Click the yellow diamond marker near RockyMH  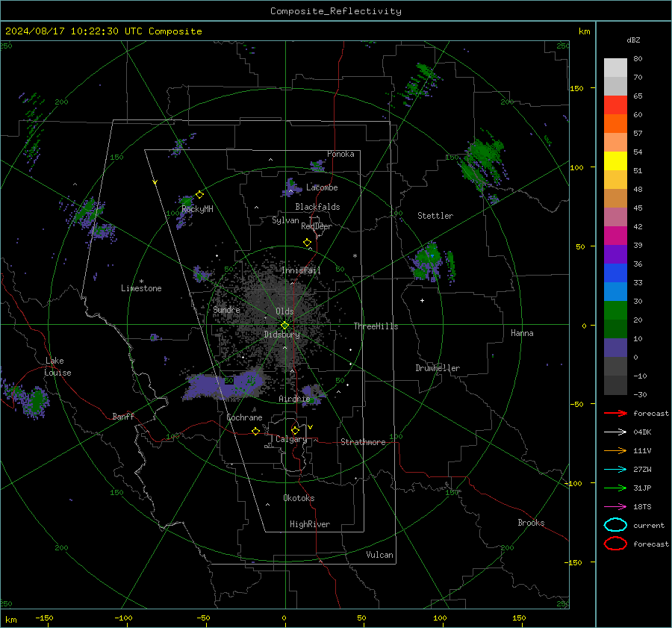click(199, 195)
